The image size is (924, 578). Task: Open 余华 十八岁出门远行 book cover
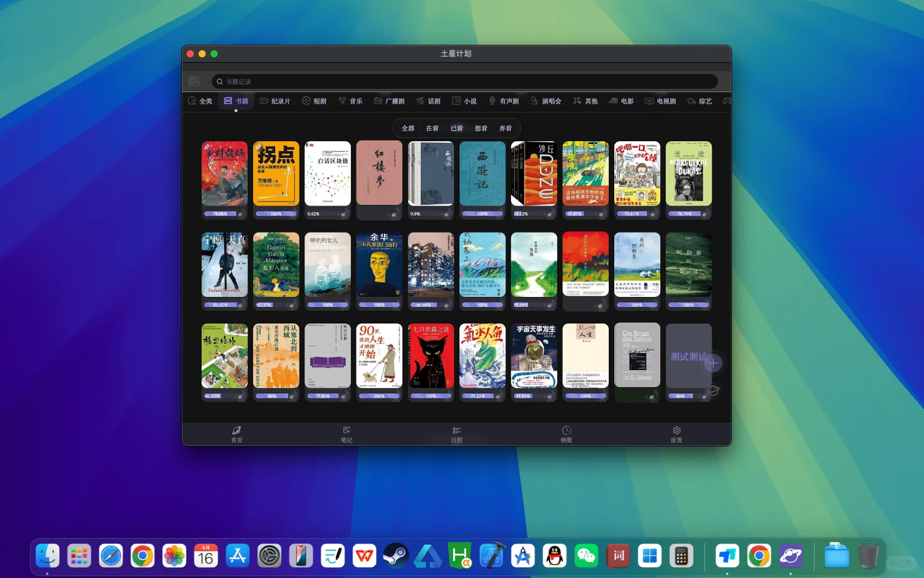(379, 265)
